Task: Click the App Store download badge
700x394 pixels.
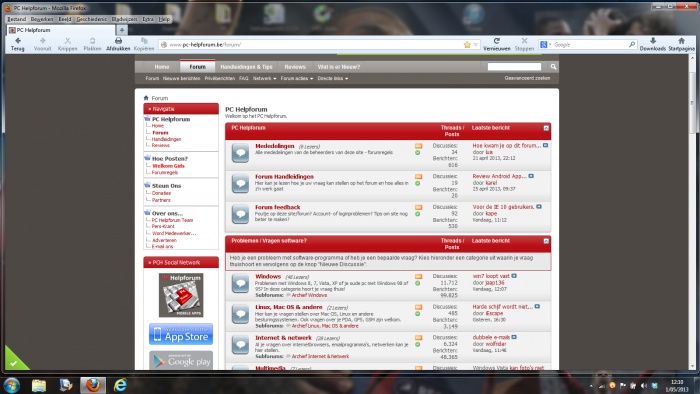Action: (181, 334)
